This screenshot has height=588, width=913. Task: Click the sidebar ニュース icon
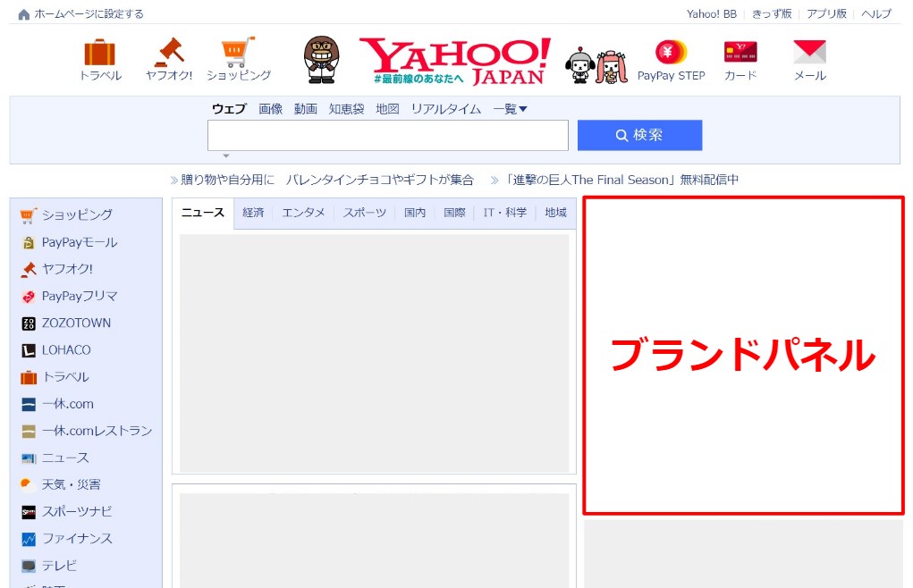pyautogui.click(x=29, y=458)
